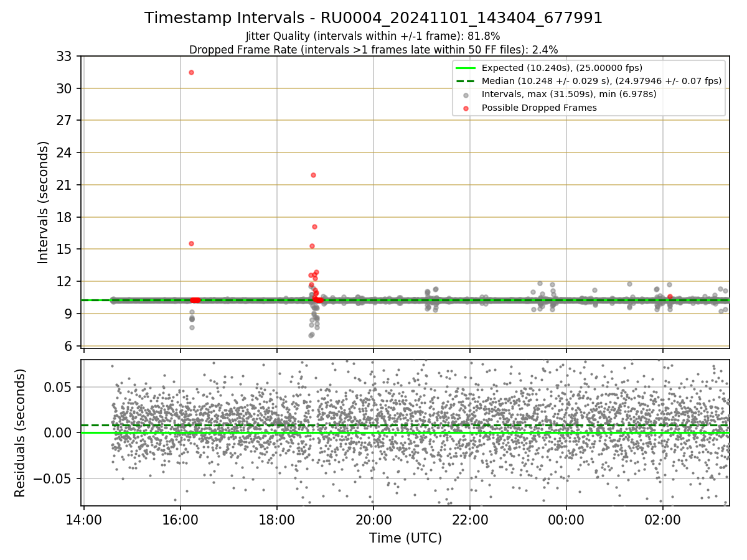Click the '21' interval axis tick label
This screenshot has height=560, width=747.
click(x=65, y=185)
